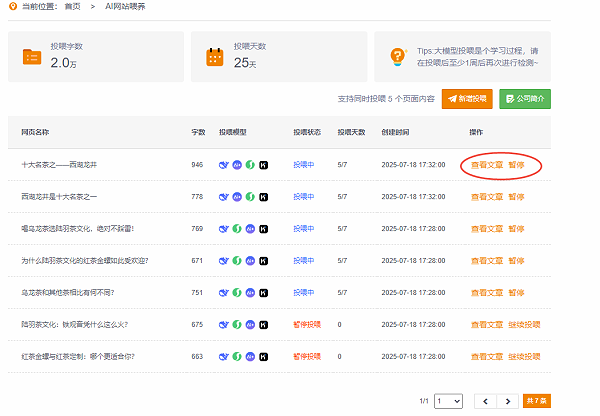This screenshot has height=416, width=600.
Task: Click the orange location pin icon beside 当前位置
Action: [x=13, y=7]
